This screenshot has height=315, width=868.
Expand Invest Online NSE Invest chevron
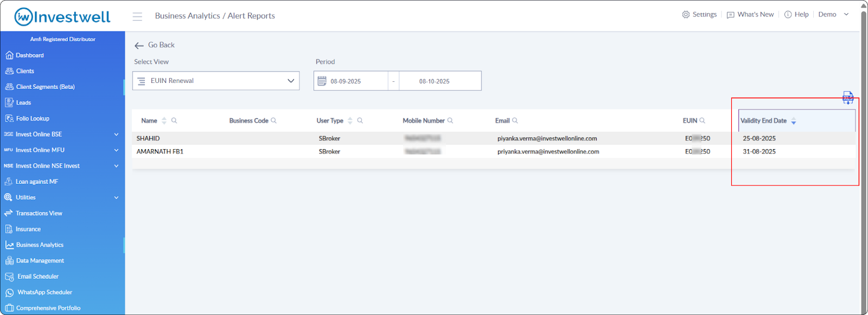pos(116,166)
